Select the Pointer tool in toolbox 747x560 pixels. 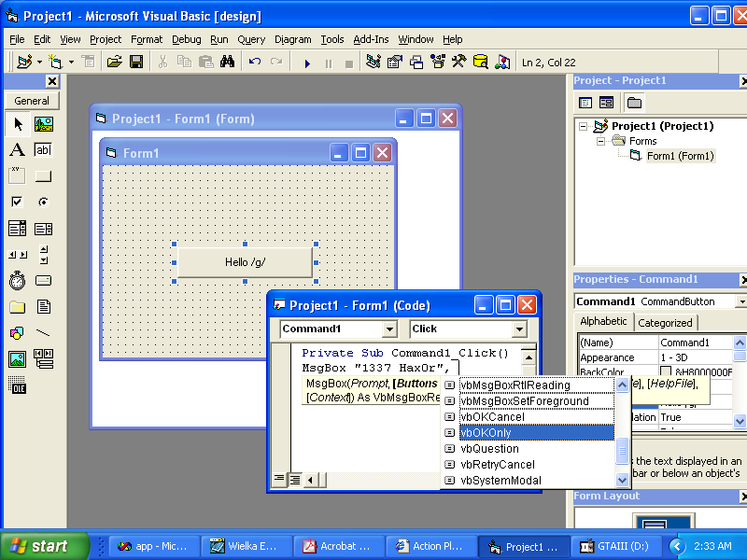[18, 124]
